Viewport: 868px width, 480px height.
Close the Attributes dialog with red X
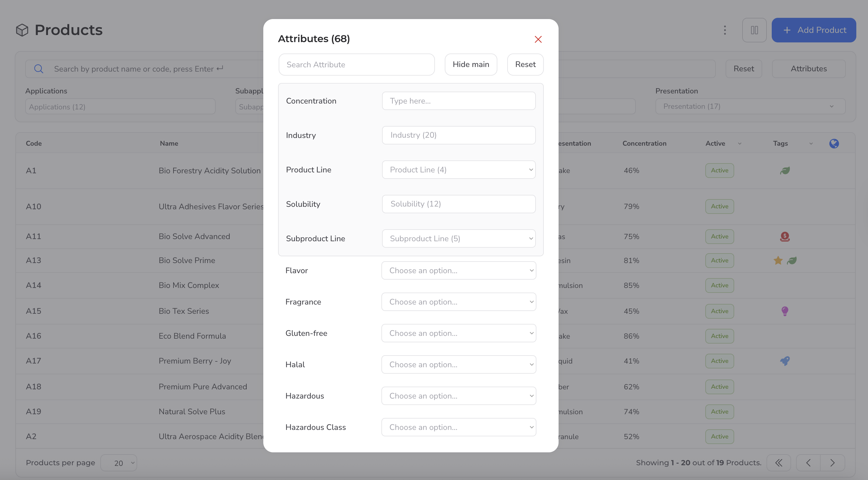(538, 39)
